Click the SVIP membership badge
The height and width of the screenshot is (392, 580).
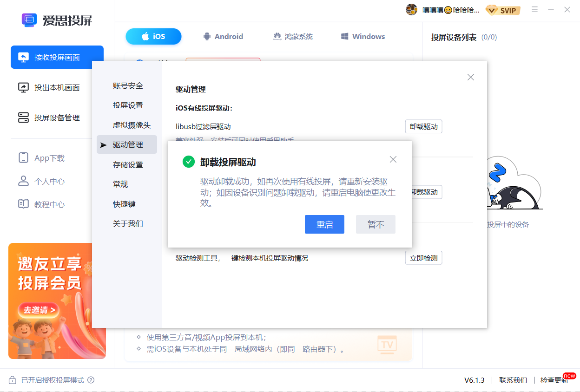click(503, 10)
